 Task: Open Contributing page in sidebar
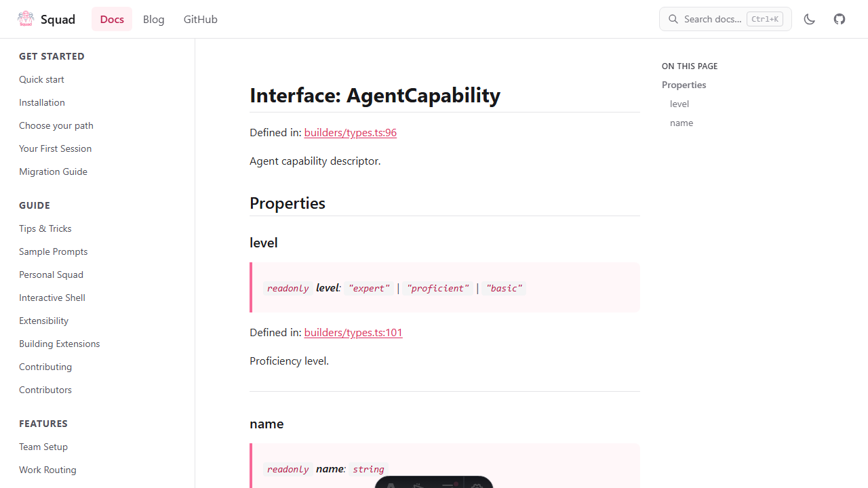point(45,367)
